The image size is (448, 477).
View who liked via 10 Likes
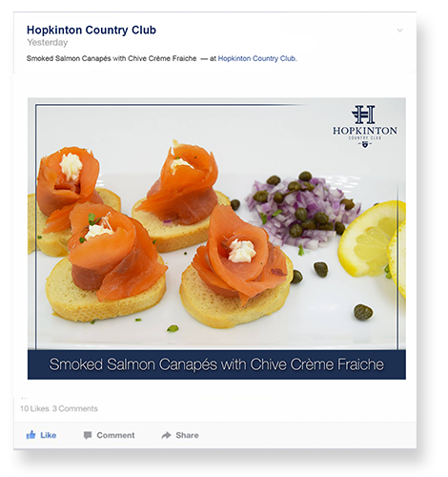pos(34,408)
